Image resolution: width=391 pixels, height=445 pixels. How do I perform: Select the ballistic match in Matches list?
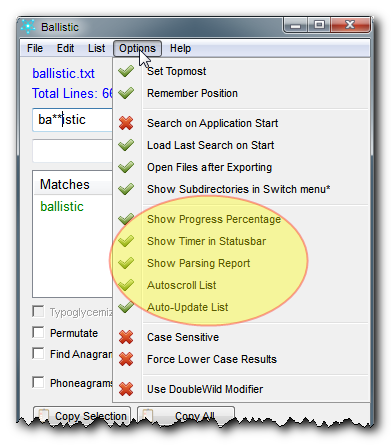click(x=62, y=207)
